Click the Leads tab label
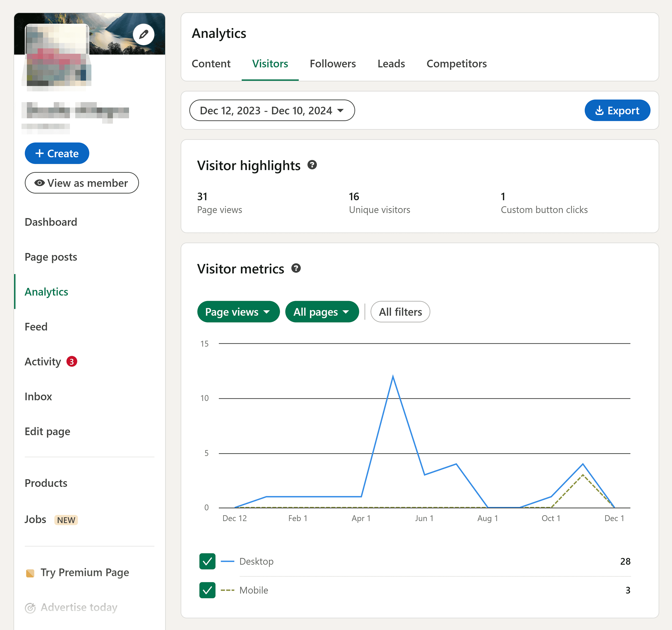 pos(391,64)
